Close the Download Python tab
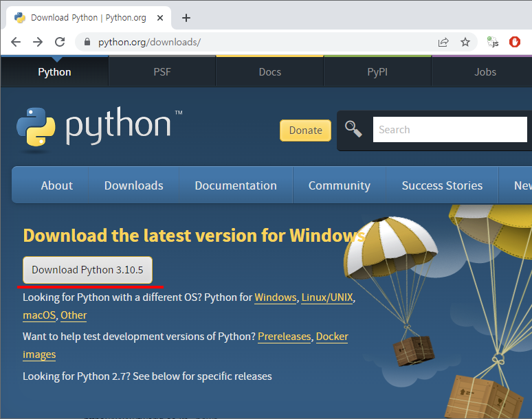 coord(160,18)
